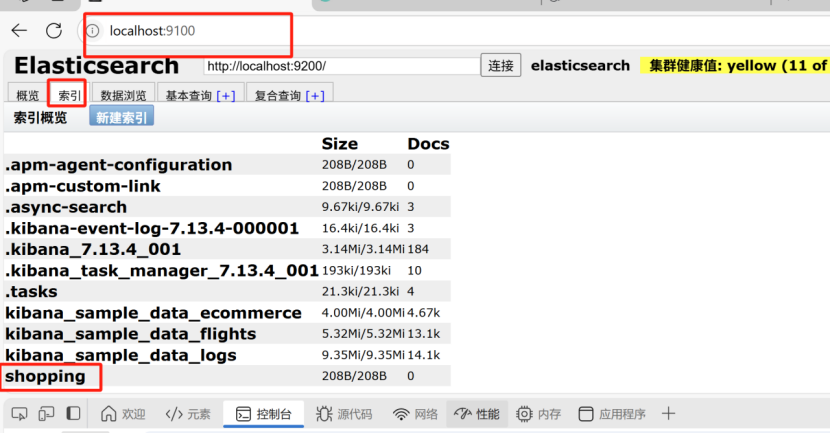Click the Size column header
This screenshot has height=434, width=830.
point(339,143)
